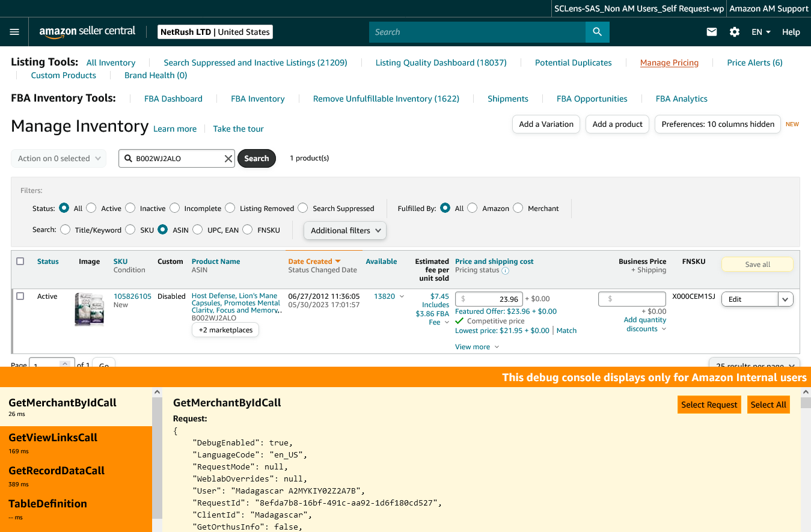Go to FBA Dashboard

[x=173, y=99]
